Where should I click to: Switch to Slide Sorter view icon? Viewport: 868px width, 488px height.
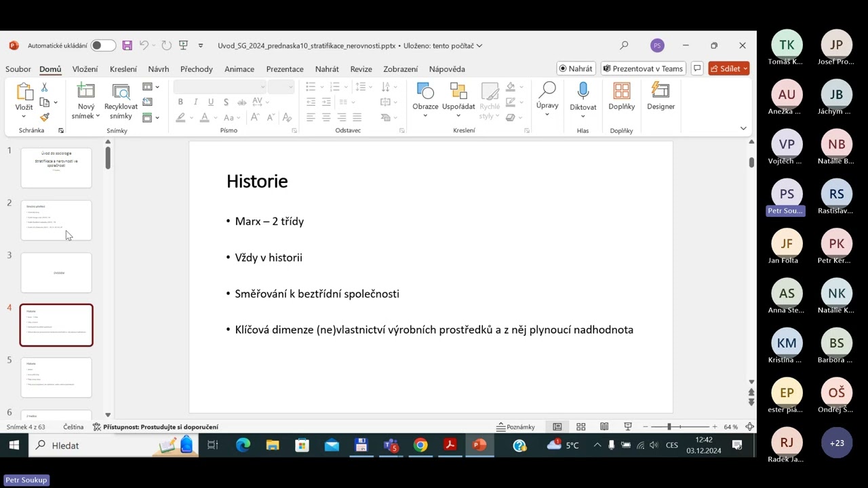click(580, 427)
